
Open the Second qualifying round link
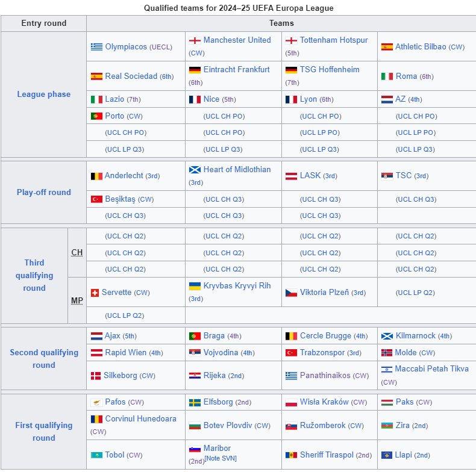44,359
